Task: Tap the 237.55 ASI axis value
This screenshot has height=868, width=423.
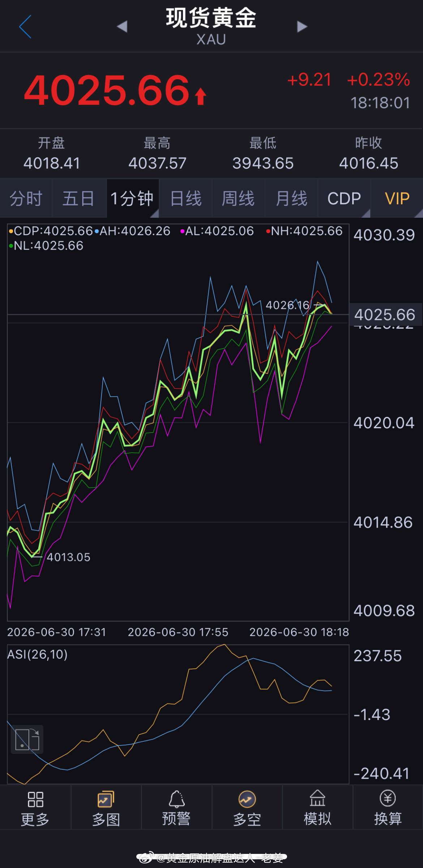Action: [x=378, y=656]
